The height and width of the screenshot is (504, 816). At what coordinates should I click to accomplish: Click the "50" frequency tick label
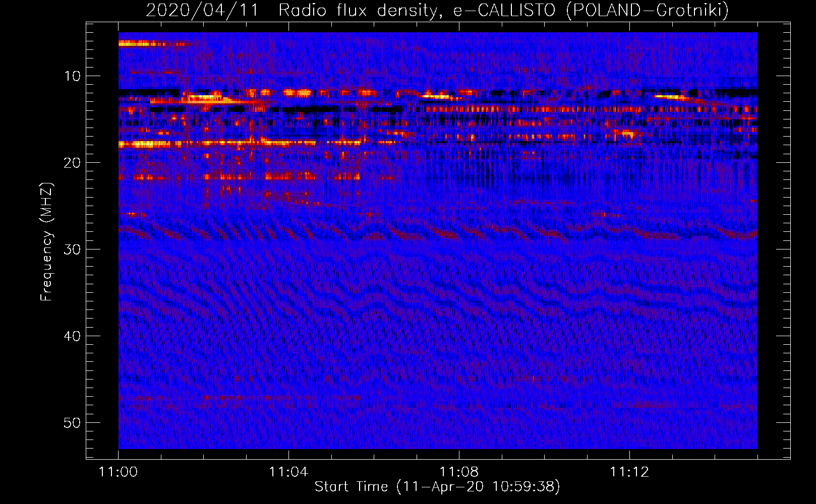pyautogui.click(x=73, y=423)
